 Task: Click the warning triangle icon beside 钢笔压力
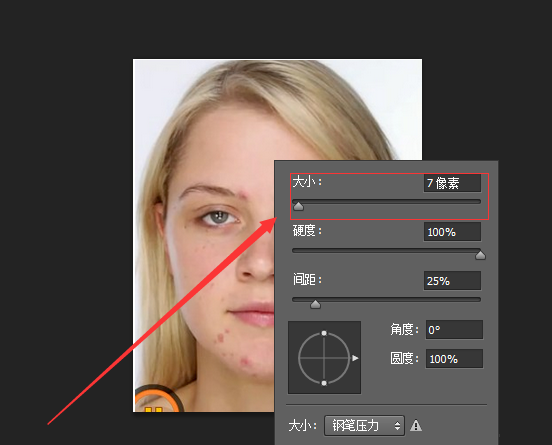coord(416,426)
